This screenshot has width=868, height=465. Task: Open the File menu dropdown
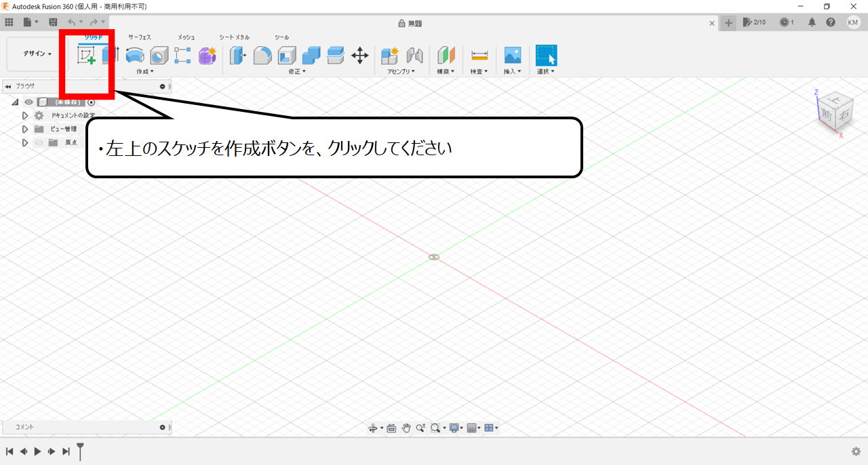click(x=31, y=22)
